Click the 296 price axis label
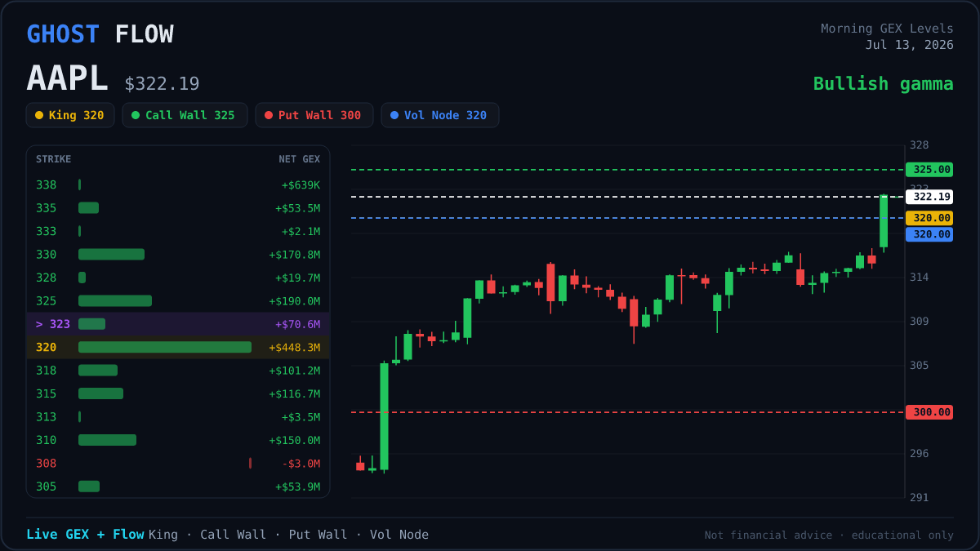Viewport: 980px width, 551px height. coord(919,454)
